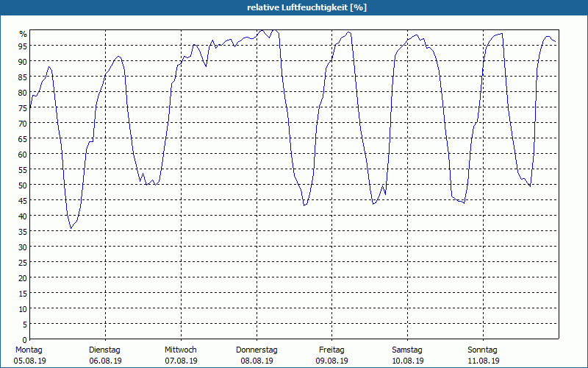Click the 60 y-axis value
The height and width of the screenshot is (368, 588).
coord(23,155)
